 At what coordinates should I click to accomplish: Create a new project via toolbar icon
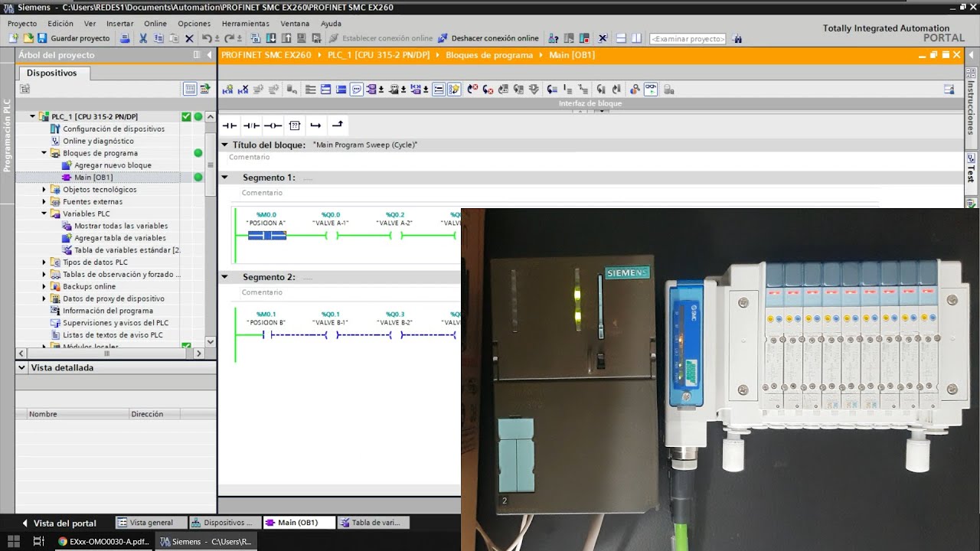tap(13, 38)
